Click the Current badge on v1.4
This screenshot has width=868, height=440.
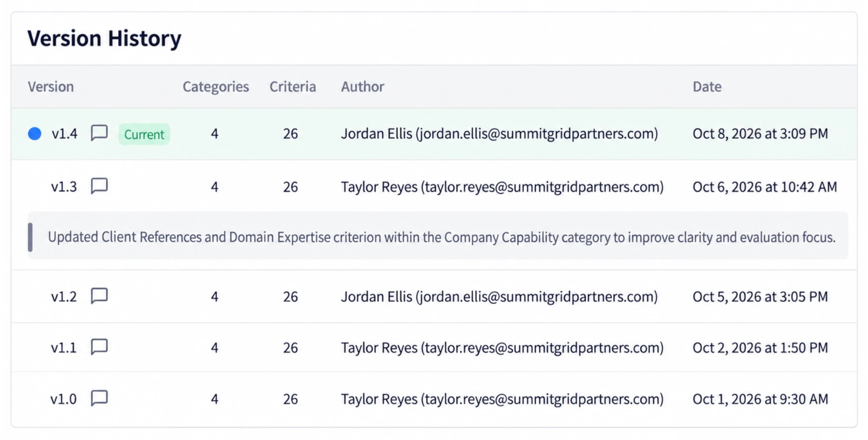tap(144, 134)
